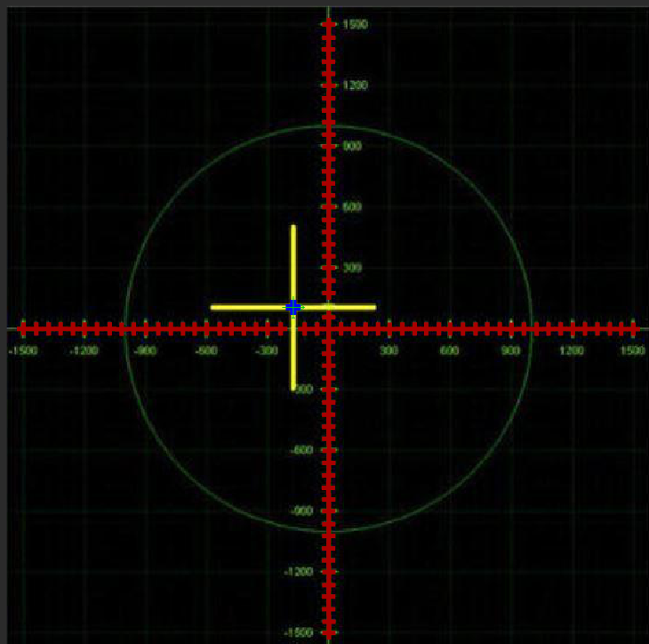Click the blue crosshair marker
649x644 pixels.
click(x=292, y=307)
